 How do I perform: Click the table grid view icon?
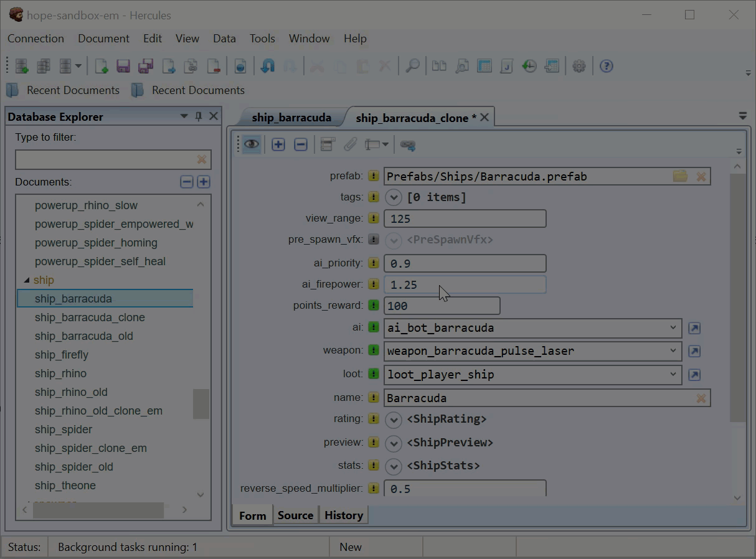[x=484, y=66]
